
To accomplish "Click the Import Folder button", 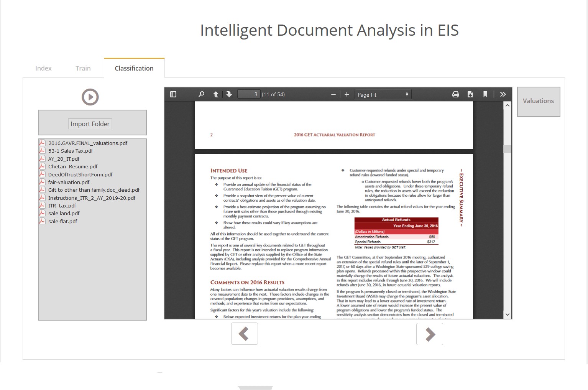I will [x=90, y=124].
